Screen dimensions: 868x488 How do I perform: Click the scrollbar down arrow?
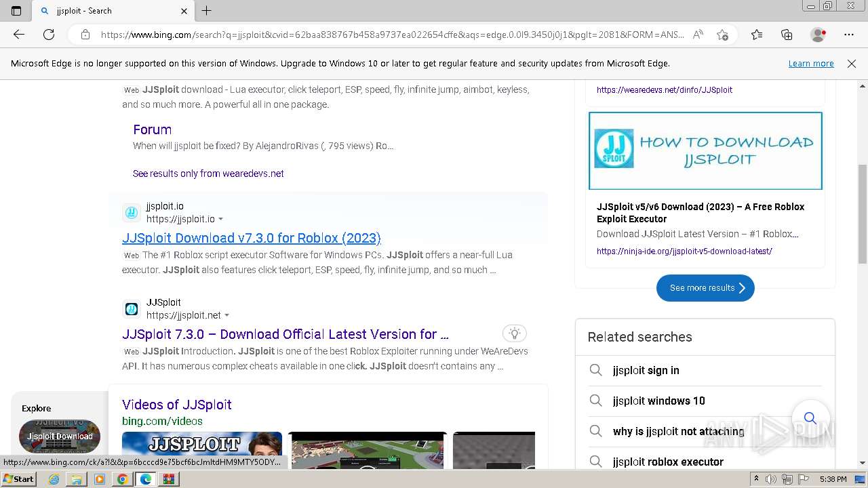(x=863, y=463)
